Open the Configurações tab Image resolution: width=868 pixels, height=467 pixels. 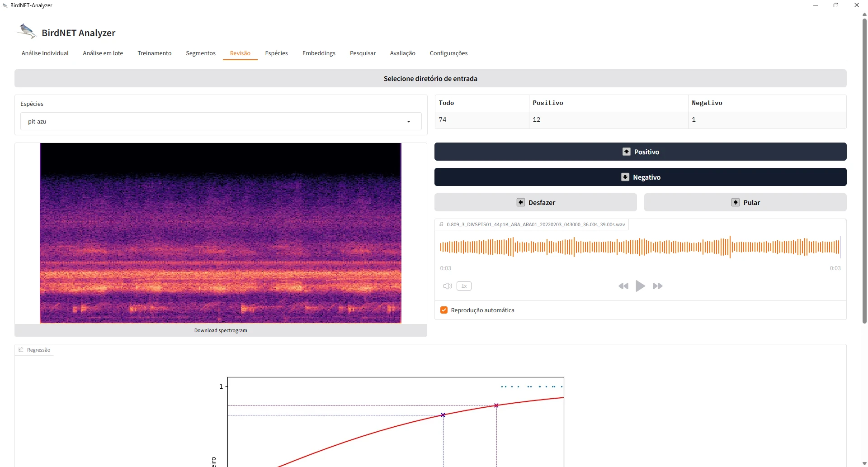click(x=448, y=53)
